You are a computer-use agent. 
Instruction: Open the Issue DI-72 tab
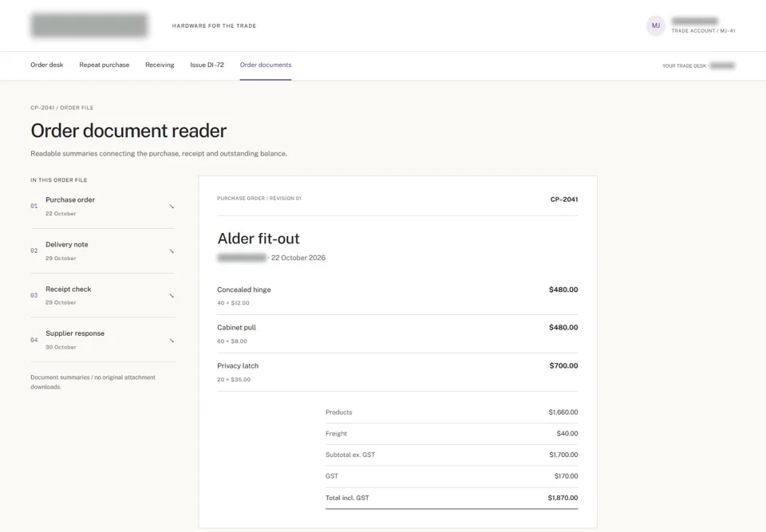207,65
